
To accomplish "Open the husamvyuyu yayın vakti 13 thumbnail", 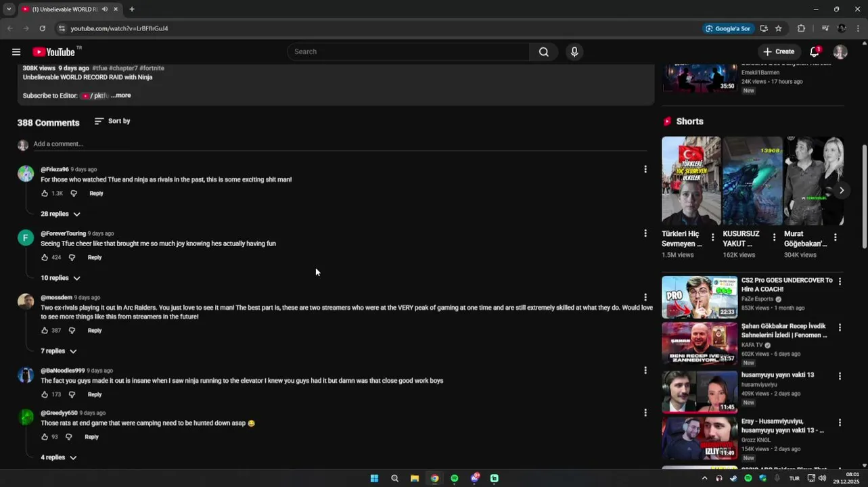I will [x=700, y=392].
